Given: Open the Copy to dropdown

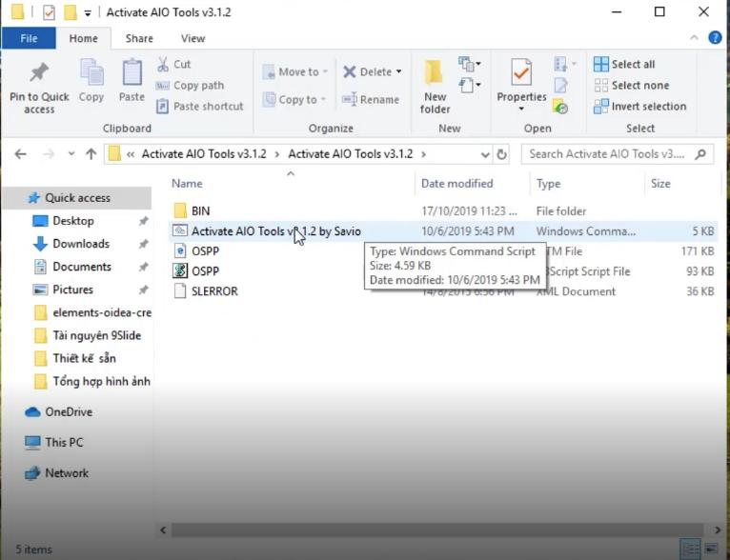Looking at the screenshot, I should click(x=294, y=100).
